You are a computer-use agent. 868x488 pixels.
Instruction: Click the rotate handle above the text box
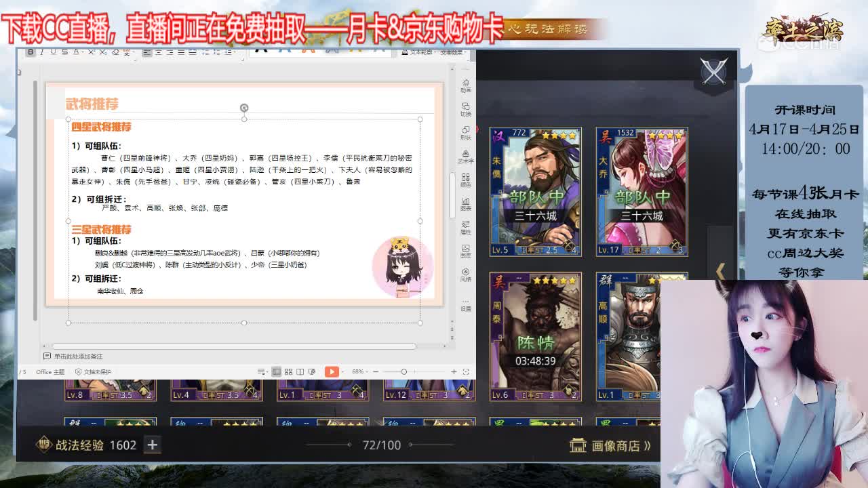click(244, 108)
